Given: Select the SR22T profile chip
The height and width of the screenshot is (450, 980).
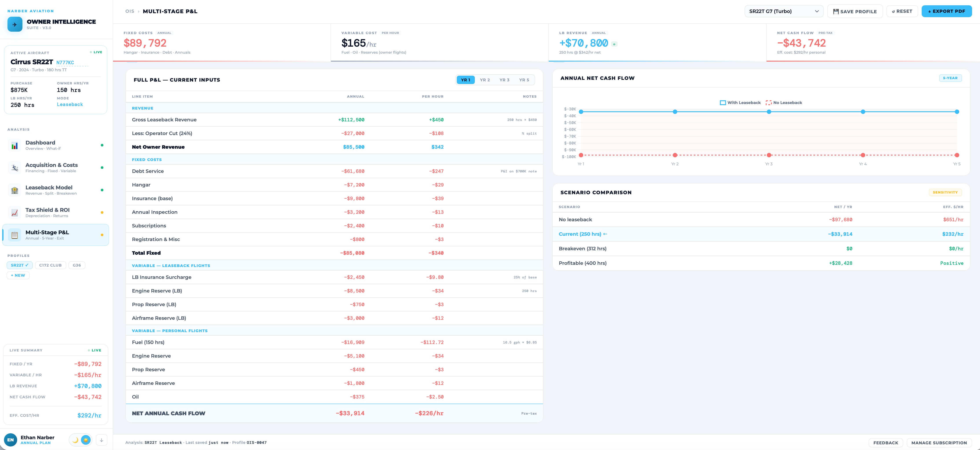Looking at the screenshot, I should [19, 265].
